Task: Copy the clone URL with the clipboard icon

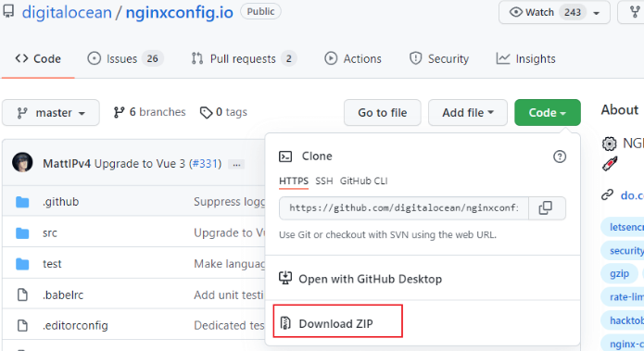Action: [x=546, y=208]
